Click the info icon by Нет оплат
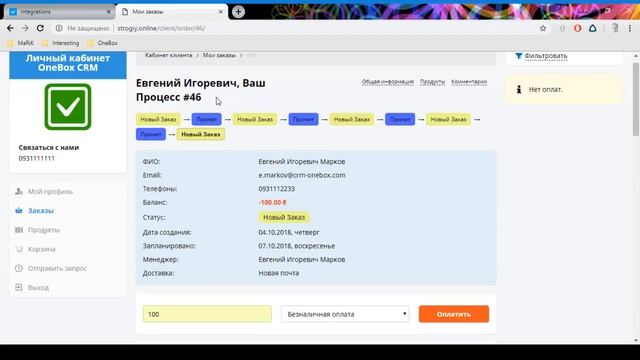This screenshot has width=640, height=360. point(519,89)
